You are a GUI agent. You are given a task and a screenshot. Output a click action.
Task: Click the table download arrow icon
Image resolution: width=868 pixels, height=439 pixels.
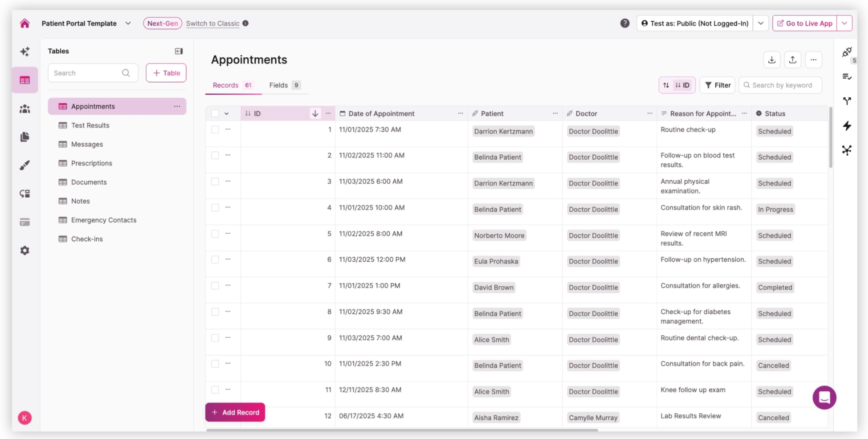point(772,60)
